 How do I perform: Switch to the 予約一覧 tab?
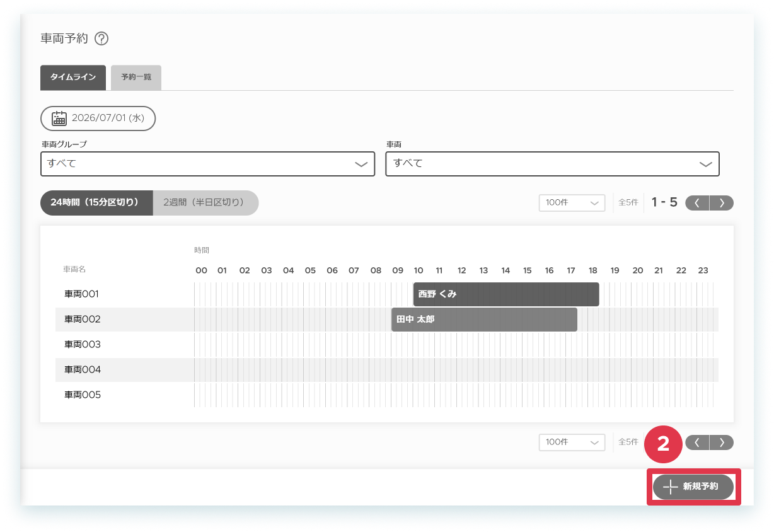136,78
